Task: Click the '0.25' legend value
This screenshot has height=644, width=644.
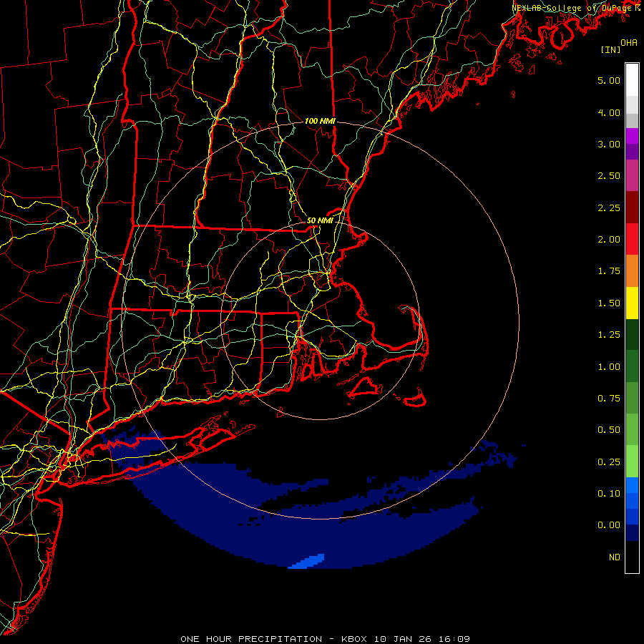Action: tap(609, 462)
